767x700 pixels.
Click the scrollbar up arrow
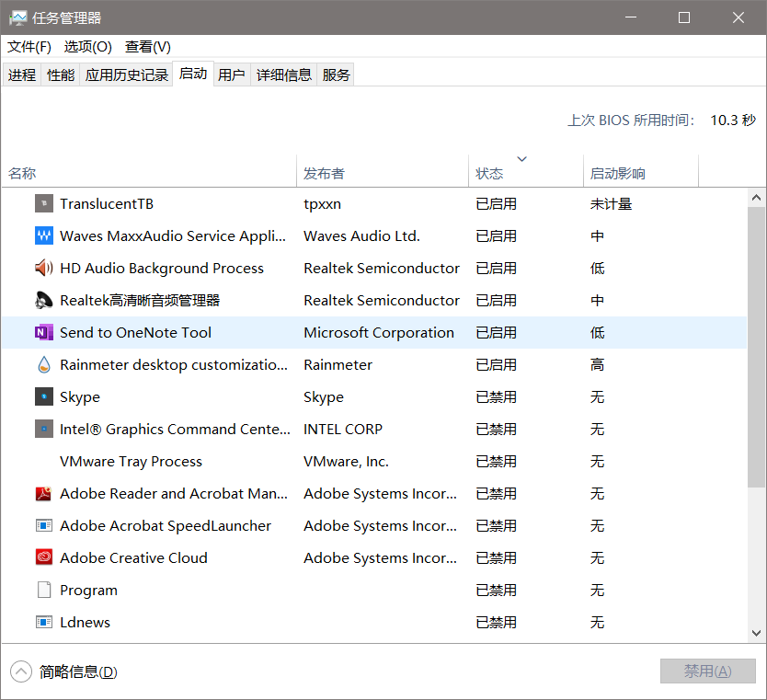click(756, 198)
